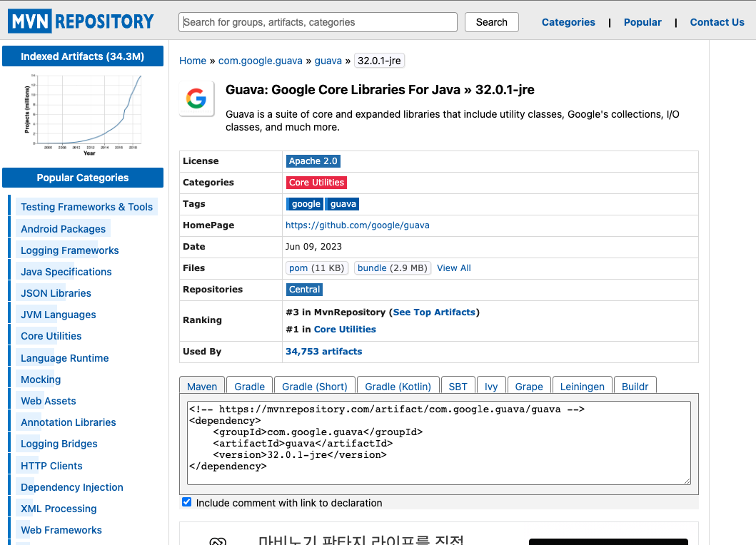Click the Apache 2.0 license badge
This screenshot has height=545, width=756.
[313, 161]
